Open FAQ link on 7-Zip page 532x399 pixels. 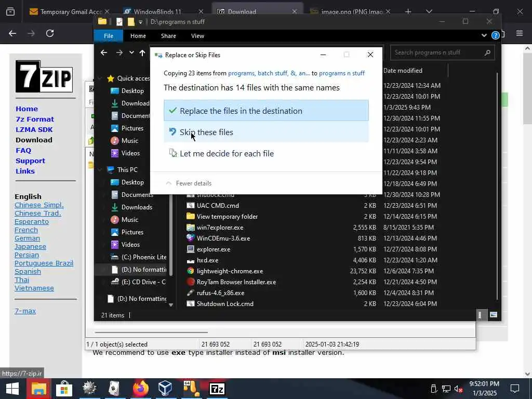(x=23, y=150)
